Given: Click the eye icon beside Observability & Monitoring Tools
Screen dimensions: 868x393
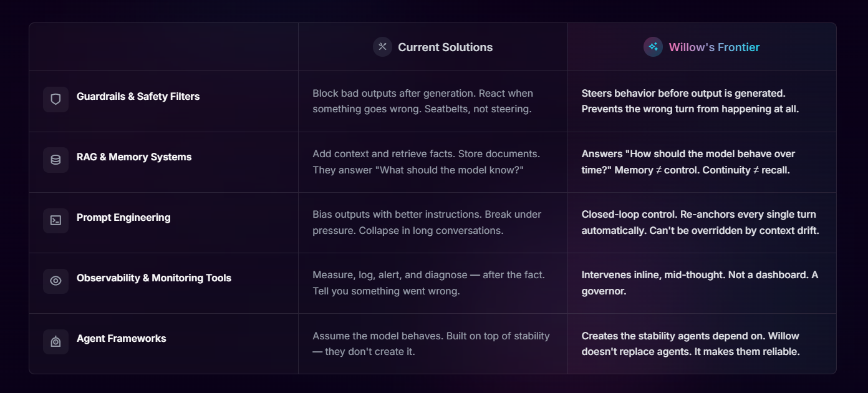Looking at the screenshot, I should click(x=55, y=281).
